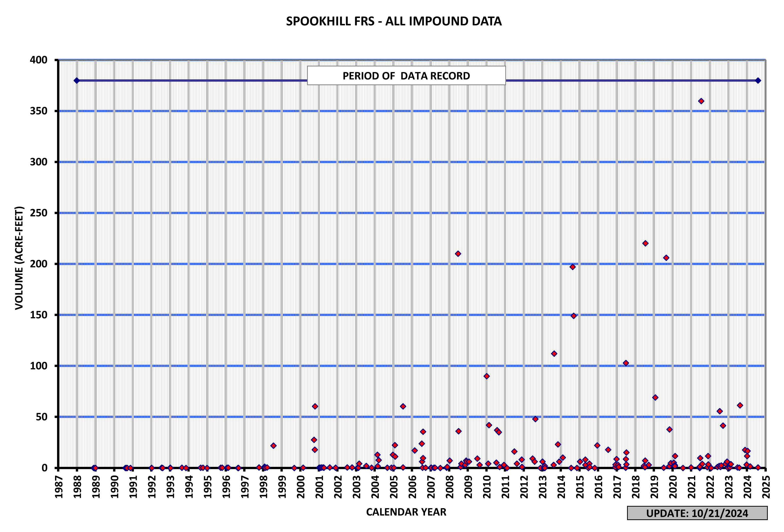Select the 1987 year label
Viewport: 784px width, 532px height.
click(x=59, y=487)
